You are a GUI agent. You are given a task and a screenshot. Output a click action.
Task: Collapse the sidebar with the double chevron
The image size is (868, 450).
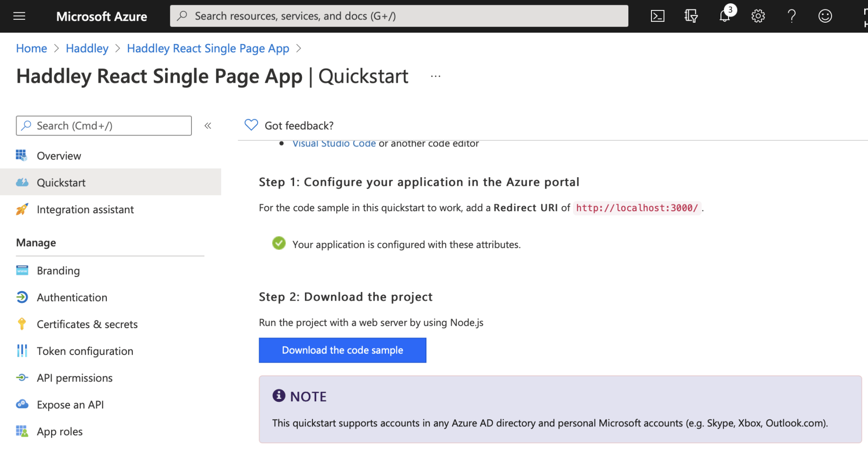[208, 126]
